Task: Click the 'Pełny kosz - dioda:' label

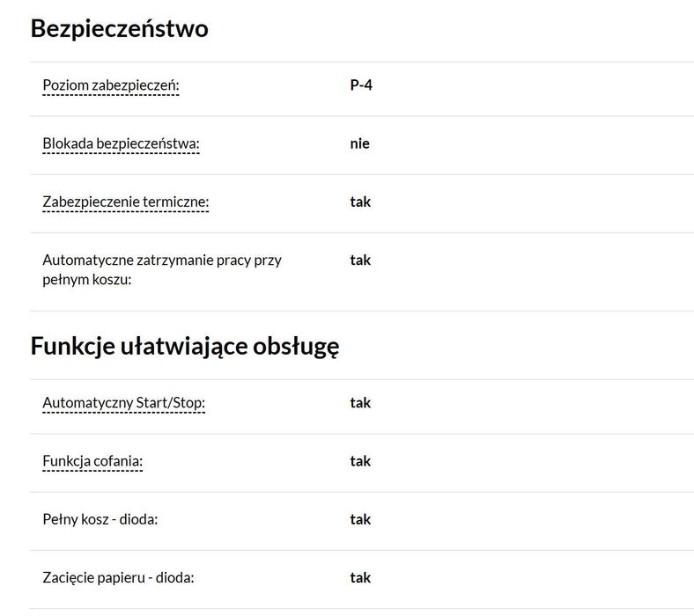Action: [x=100, y=519]
